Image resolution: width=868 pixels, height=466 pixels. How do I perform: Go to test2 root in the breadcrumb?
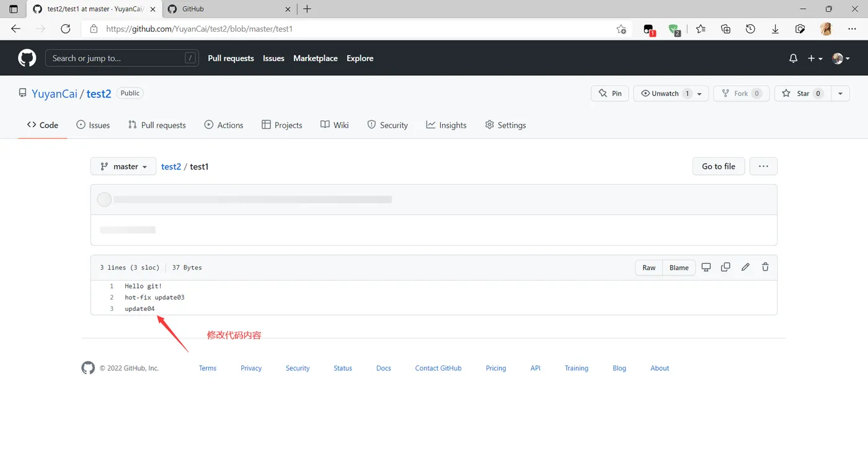click(171, 167)
